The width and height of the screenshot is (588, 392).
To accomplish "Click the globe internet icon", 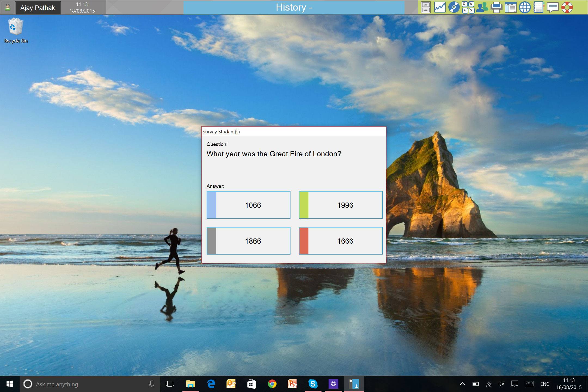I will 525,7.
